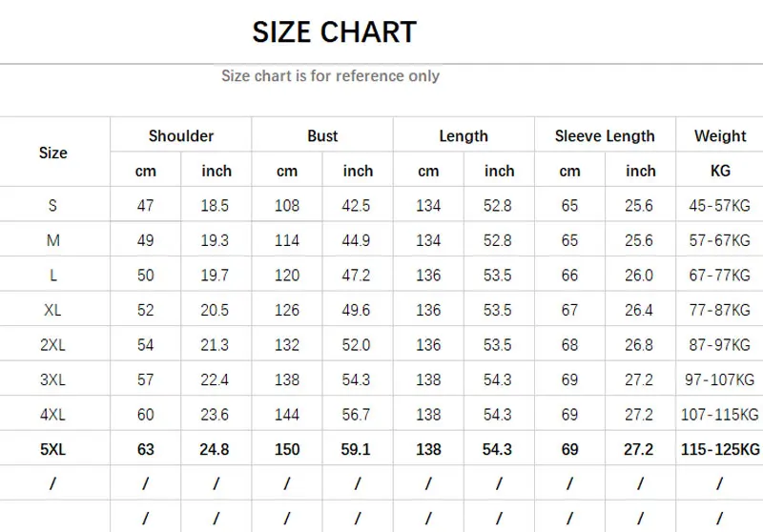
Task: Select the 26.4 inch sleeve length cell
Action: pyautogui.click(x=640, y=310)
